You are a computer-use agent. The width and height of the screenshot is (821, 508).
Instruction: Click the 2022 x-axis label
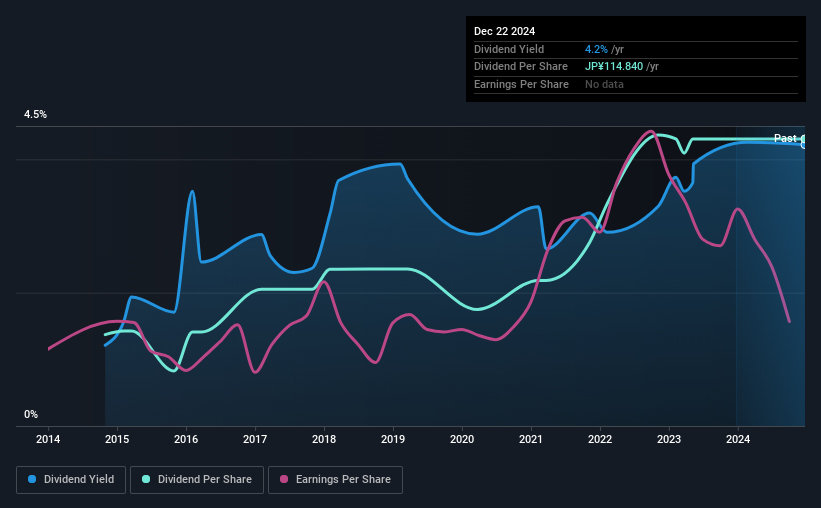(600, 439)
